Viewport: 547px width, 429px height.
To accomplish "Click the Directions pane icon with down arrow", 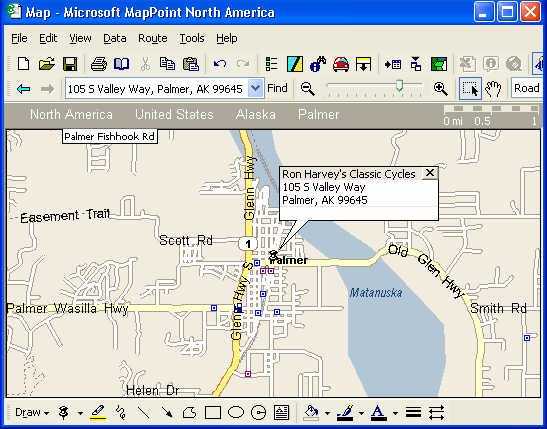I will [364, 64].
